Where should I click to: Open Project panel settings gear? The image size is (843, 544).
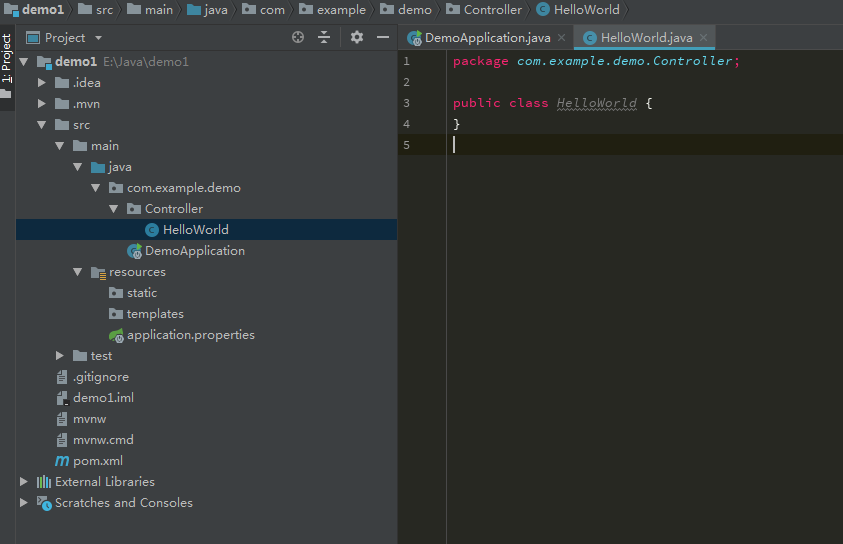(x=357, y=38)
